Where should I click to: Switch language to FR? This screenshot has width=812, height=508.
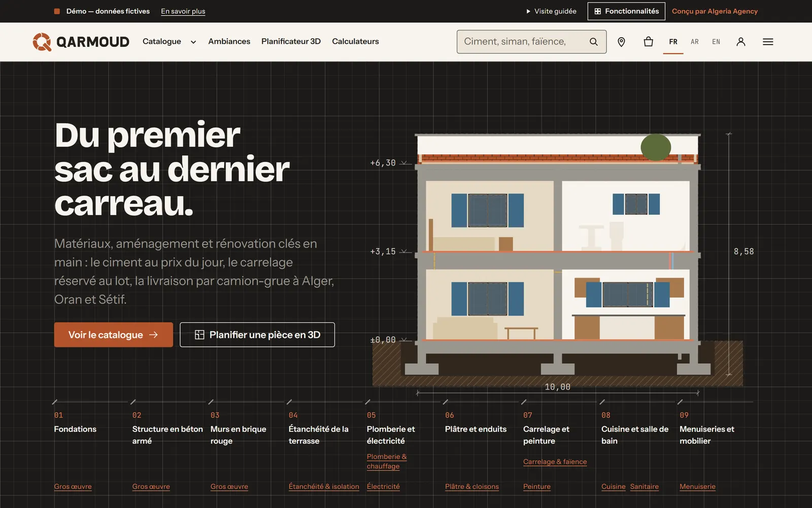pos(673,42)
